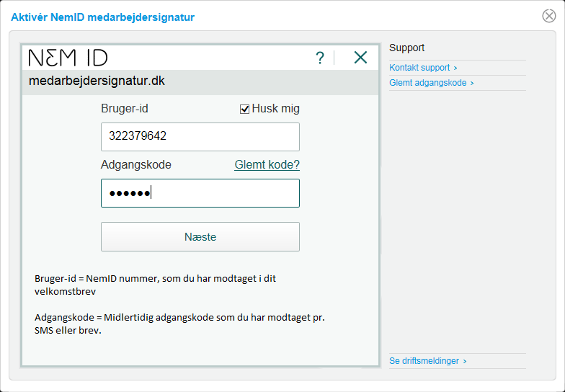Focus the Adgangskode password field
The height and width of the screenshot is (392, 565).
(200, 193)
